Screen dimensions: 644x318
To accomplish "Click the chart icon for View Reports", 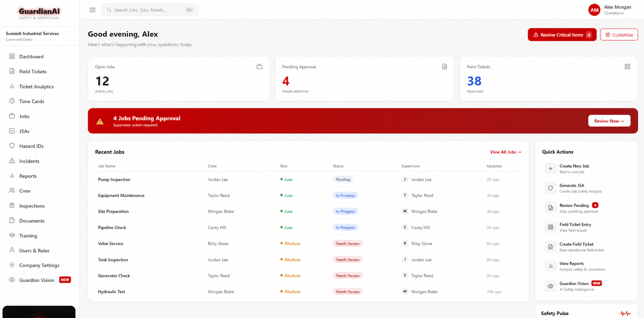I will 551,266.
